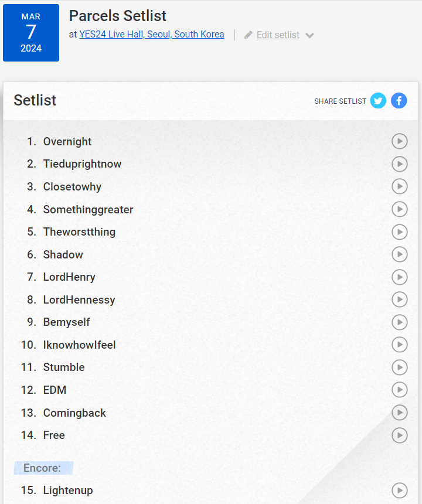This screenshot has height=504, width=422.
Task: Share setlist on Facebook
Action: [399, 101]
